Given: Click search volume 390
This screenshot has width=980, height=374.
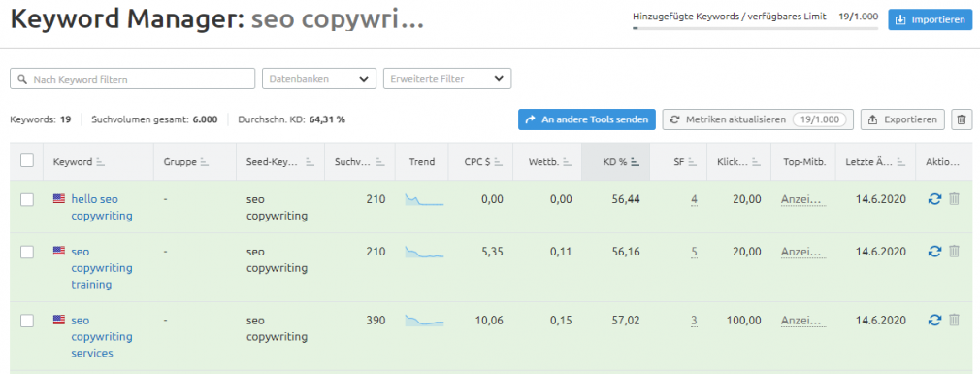Looking at the screenshot, I should 376,321.
